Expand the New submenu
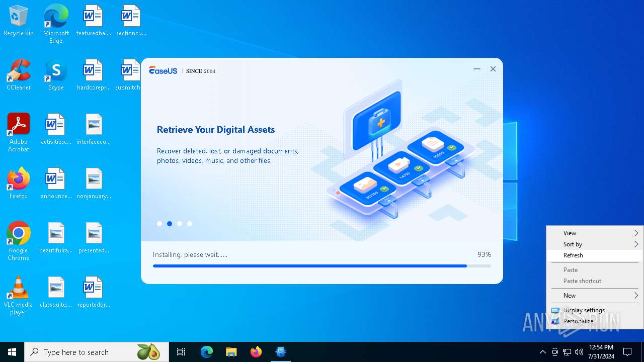 coord(595,296)
